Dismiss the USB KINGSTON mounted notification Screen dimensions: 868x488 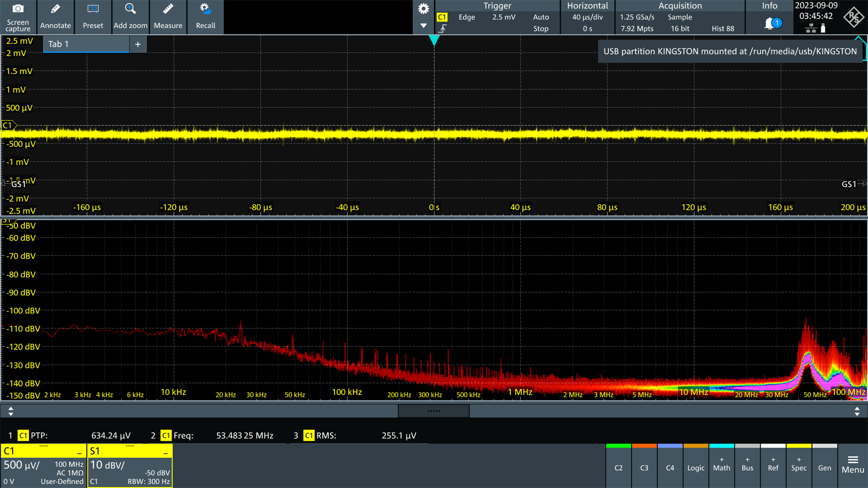coord(730,51)
